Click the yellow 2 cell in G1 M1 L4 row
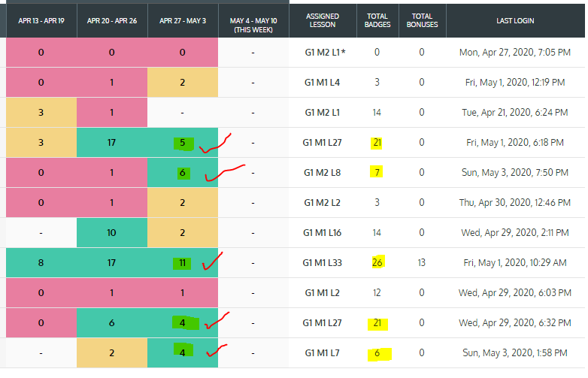The width and height of the screenshot is (588, 378). [182, 83]
